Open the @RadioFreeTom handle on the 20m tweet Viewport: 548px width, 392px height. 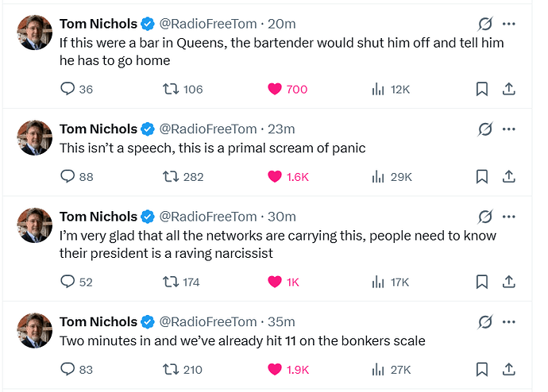coord(207,24)
